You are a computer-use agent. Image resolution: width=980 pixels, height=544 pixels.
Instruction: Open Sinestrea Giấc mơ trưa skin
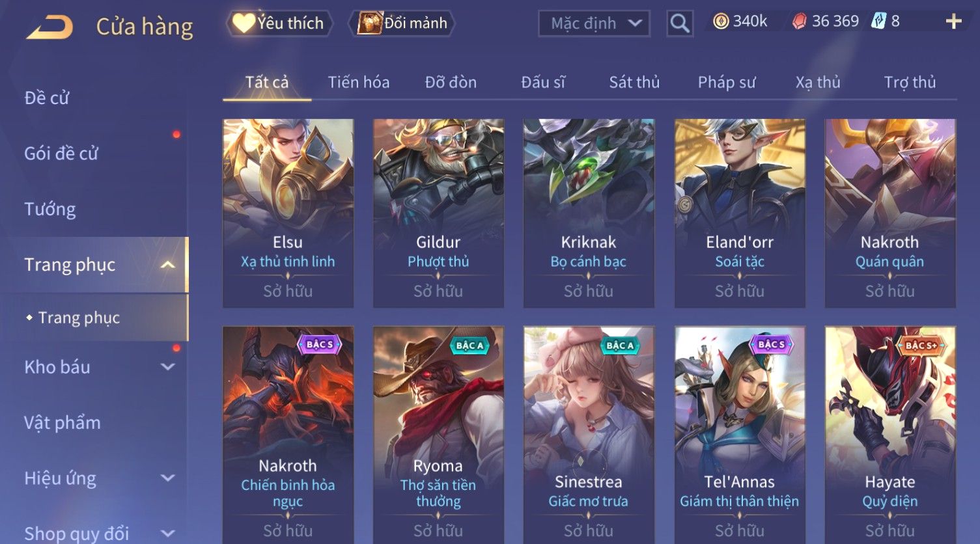click(589, 435)
